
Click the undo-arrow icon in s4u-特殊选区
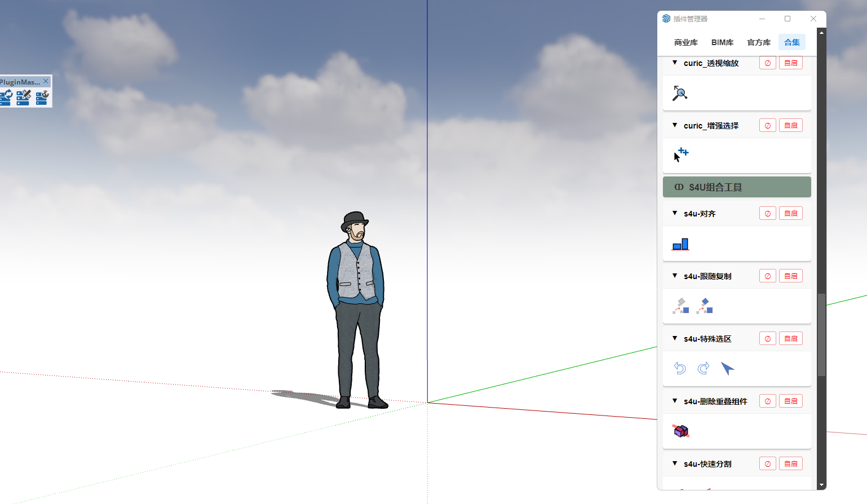680,369
